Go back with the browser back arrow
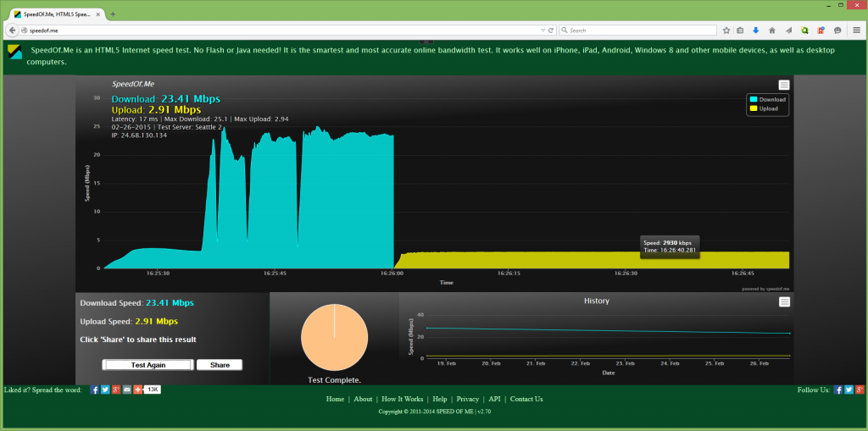The image size is (868, 431). click(x=12, y=30)
